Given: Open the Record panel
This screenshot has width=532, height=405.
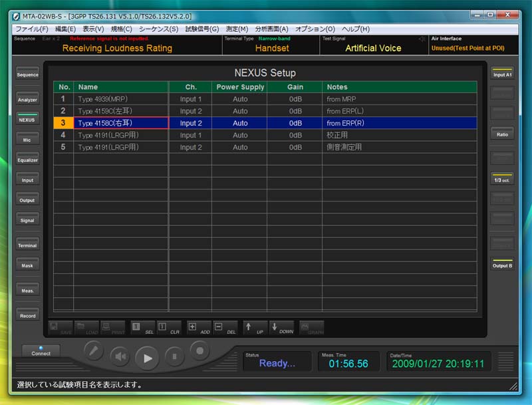Looking at the screenshot, I should click(27, 315).
